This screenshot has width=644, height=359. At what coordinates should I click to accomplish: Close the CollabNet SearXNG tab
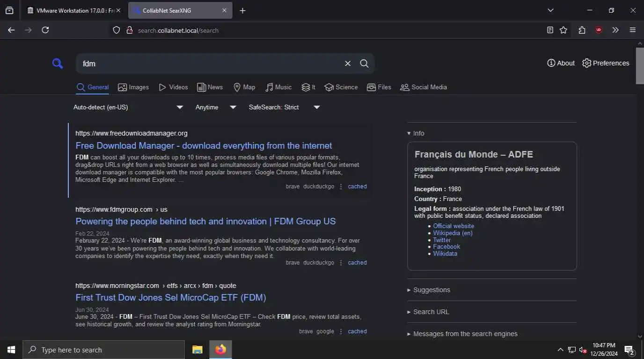[224, 10]
